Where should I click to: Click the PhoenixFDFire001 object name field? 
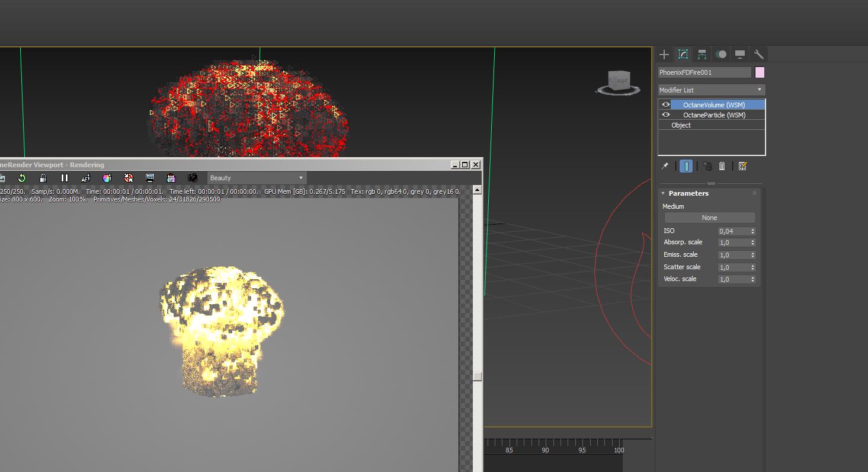(x=704, y=72)
